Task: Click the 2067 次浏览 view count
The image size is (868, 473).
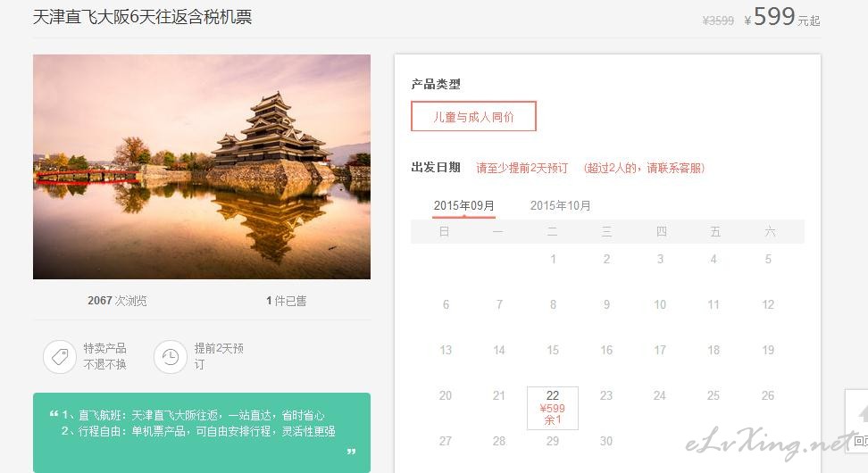Action: click(x=117, y=301)
